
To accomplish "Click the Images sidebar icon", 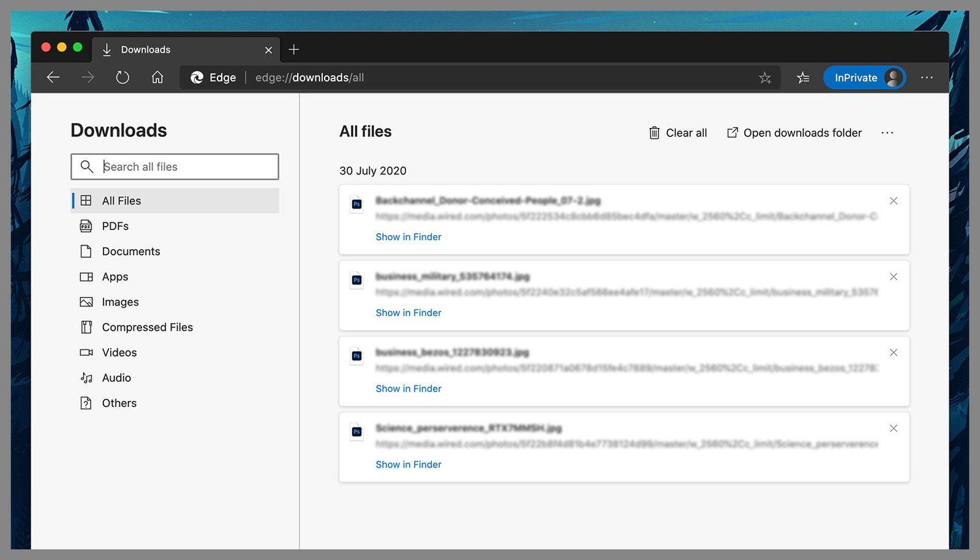I will coord(86,302).
